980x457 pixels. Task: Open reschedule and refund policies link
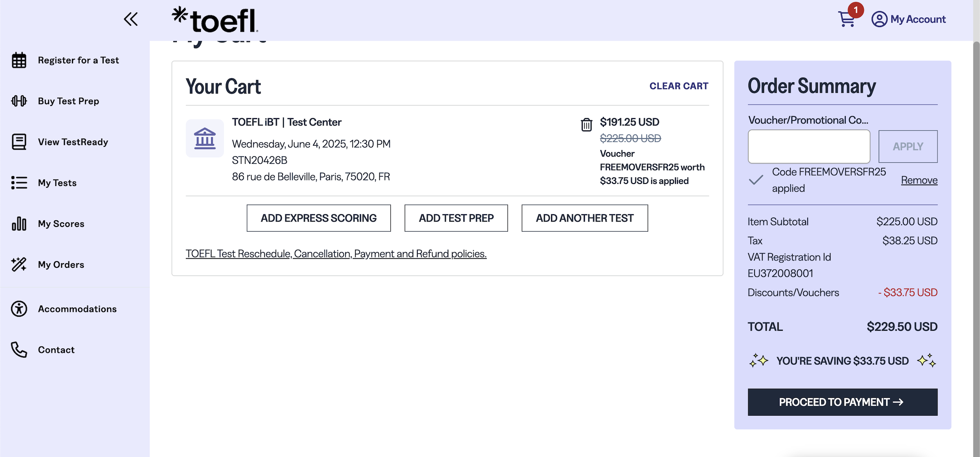[x=336, y=254]
